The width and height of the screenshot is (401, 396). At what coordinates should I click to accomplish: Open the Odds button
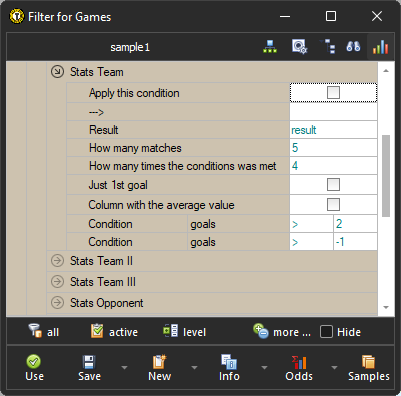299,368
